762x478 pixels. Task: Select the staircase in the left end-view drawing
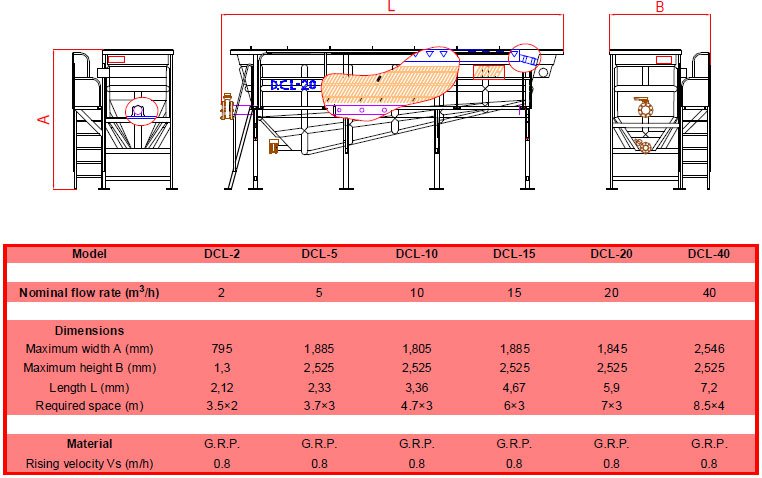87,140
